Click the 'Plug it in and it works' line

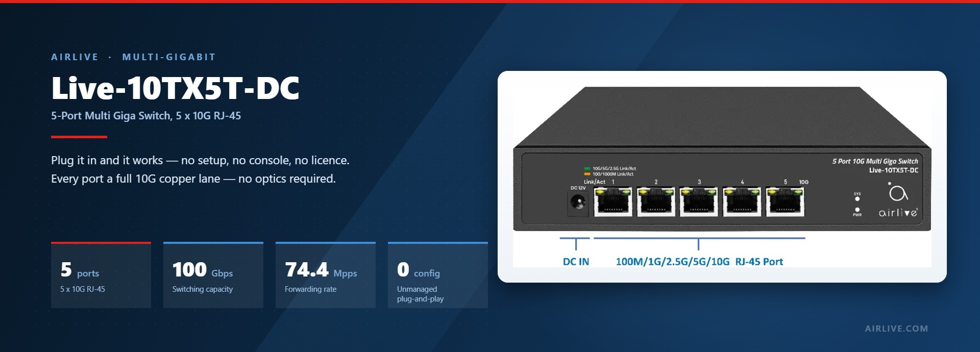pyautogui.click(x=200, y=160)
